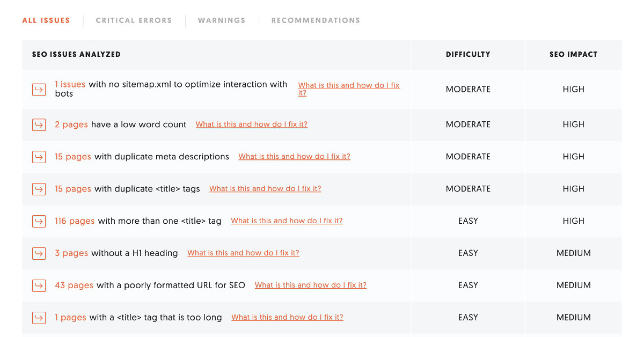Open the '116 pages' link
The image size is (644, 337).
click(75, 221)
